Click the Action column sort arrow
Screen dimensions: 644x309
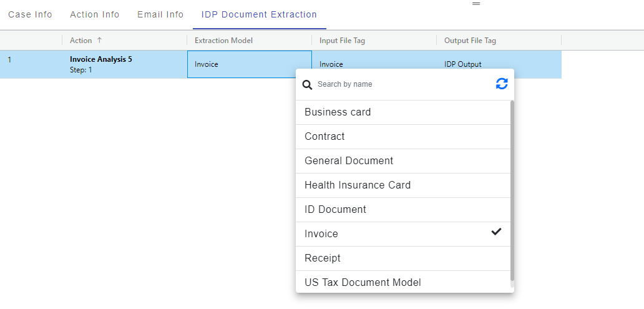[99, 41]
